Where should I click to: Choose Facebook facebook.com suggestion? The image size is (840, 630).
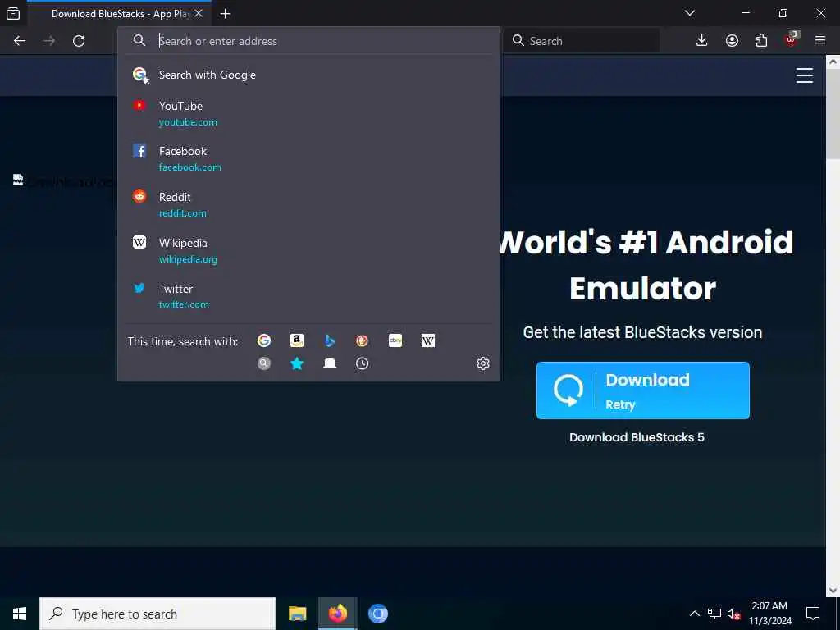(308, 159)
